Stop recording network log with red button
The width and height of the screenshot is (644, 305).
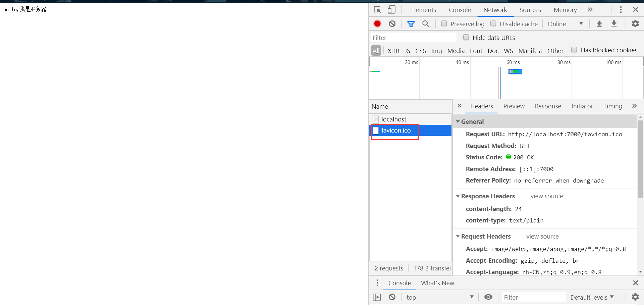377,23
